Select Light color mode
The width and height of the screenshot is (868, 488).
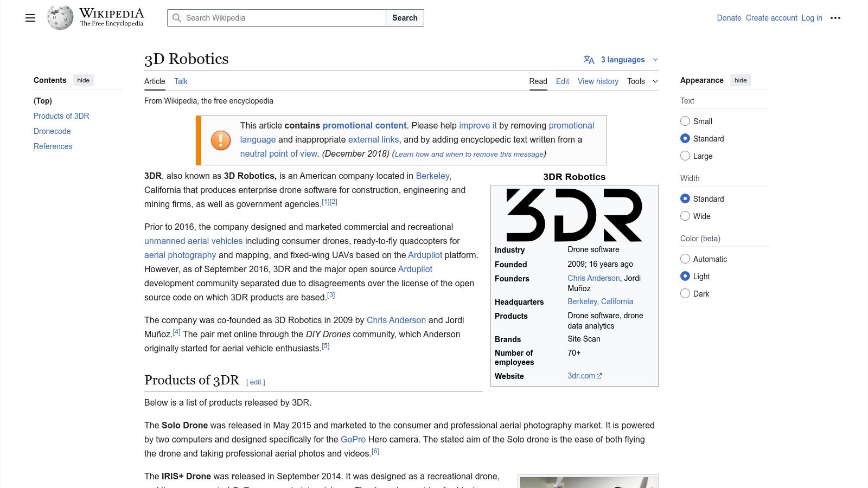coord(685,276)
